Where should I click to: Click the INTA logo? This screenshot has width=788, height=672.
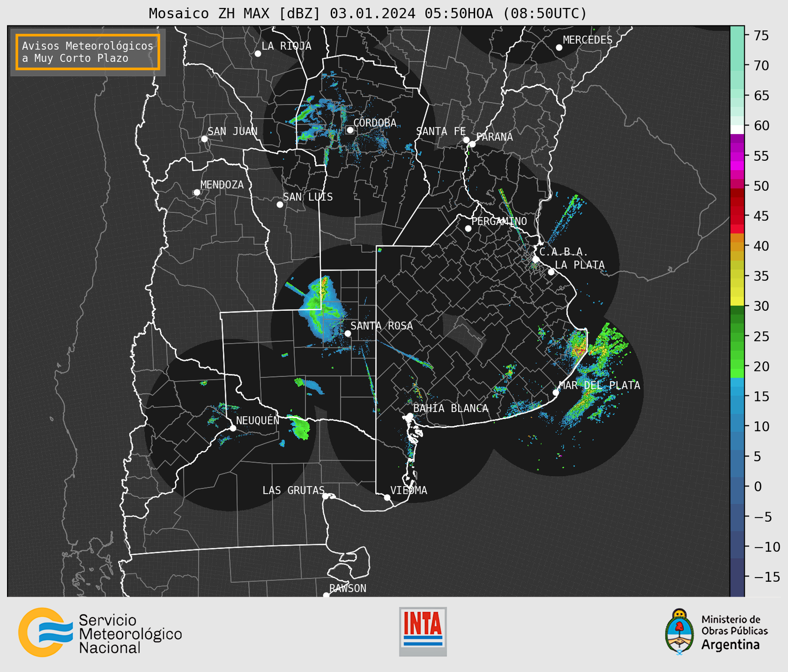coord(423,631)
